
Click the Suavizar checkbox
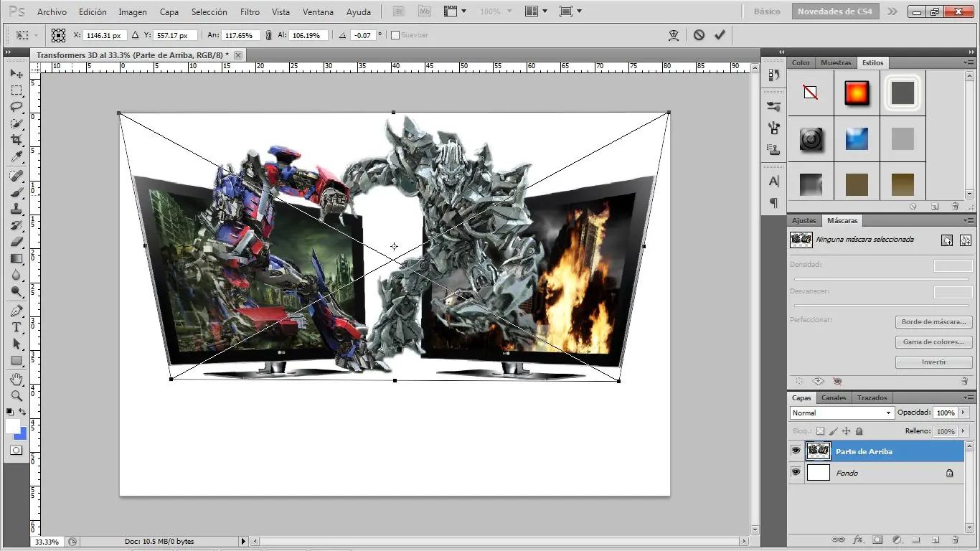coord(395,35)
